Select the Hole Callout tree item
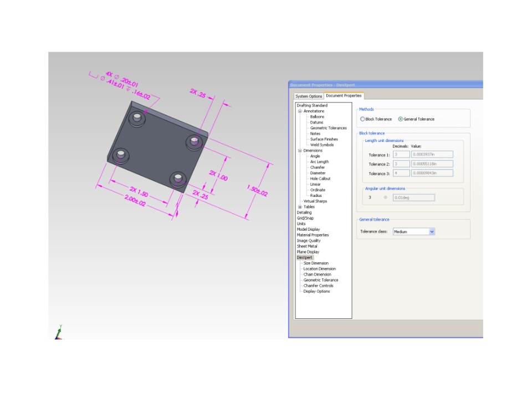 point(320,179)
